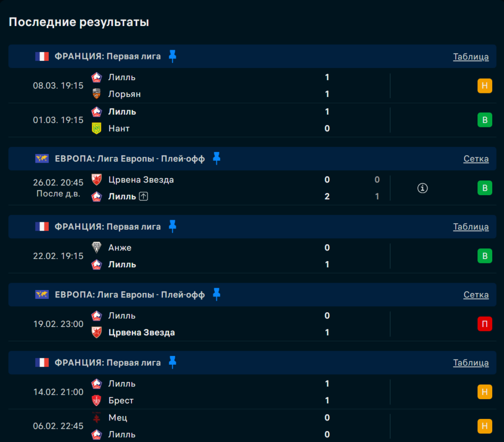Click the first ФРАНЦИЯ: Первая лига league title
This screenshot has width=504, height=442.
[108, 57]
